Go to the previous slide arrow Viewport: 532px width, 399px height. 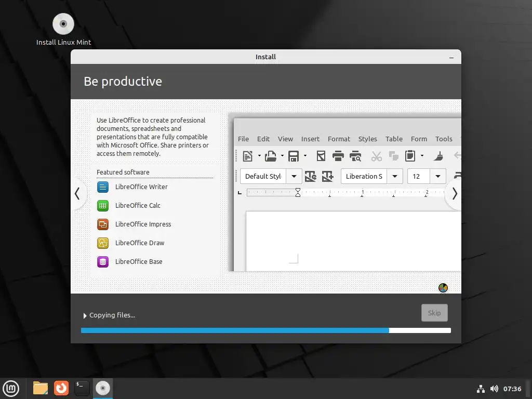click(x=78, y=194)
